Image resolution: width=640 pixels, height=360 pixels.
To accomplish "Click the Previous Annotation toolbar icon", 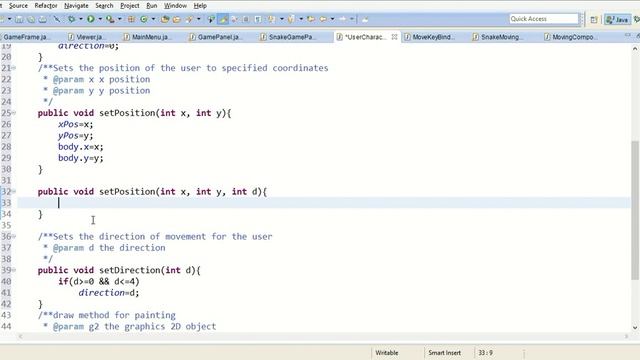I will click(291, 19).
